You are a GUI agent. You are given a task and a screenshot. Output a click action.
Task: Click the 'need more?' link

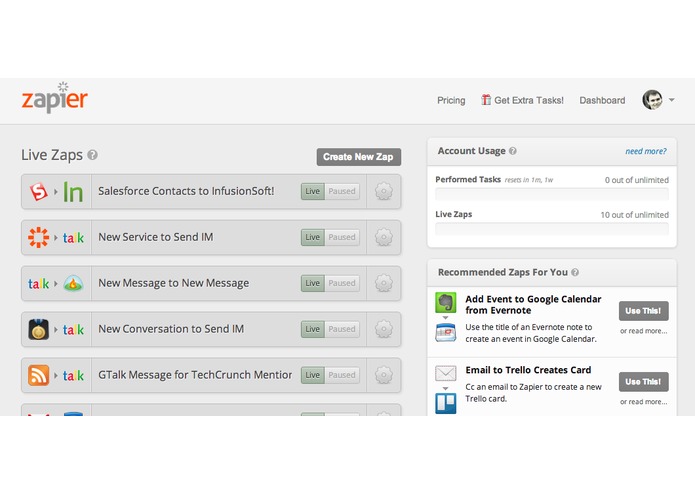click(x=646, y=151)
